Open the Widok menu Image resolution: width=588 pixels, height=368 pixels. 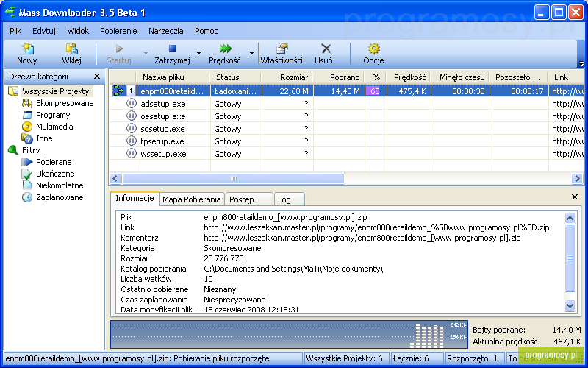point(78,31)
